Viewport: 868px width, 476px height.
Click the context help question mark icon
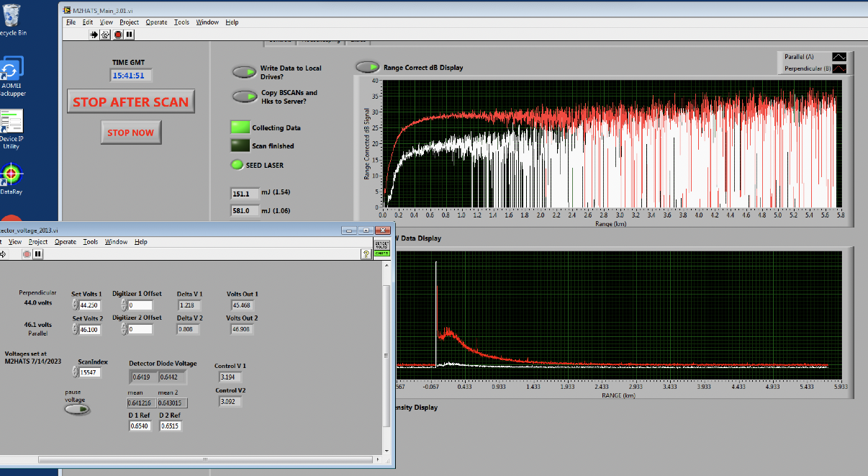tap(366, 253)
